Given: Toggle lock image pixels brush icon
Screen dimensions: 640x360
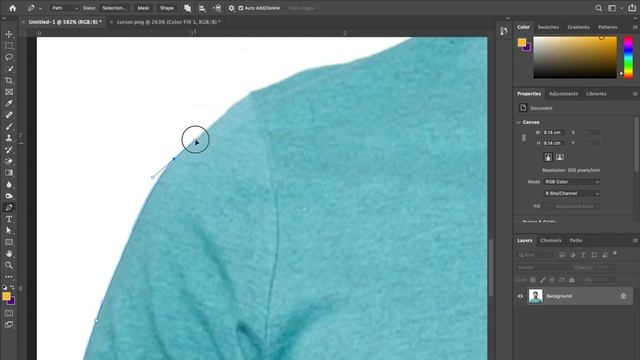Looking at the screenshot, I should 542,280.
